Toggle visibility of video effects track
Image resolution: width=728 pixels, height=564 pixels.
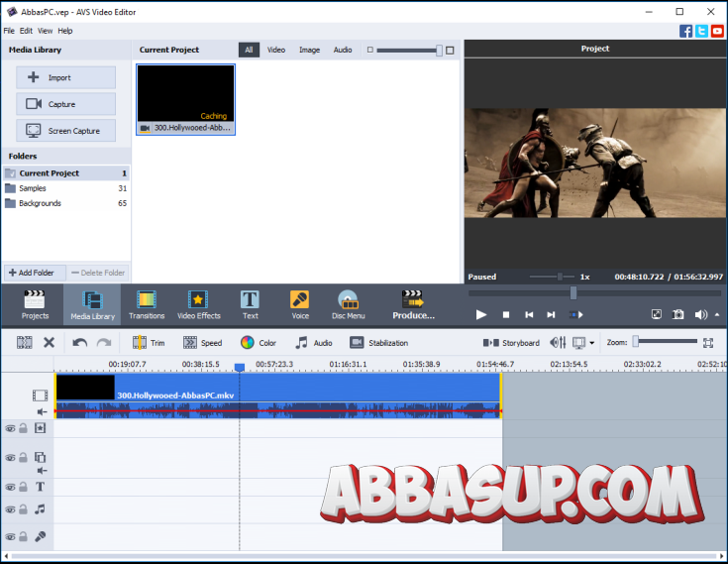10,429
